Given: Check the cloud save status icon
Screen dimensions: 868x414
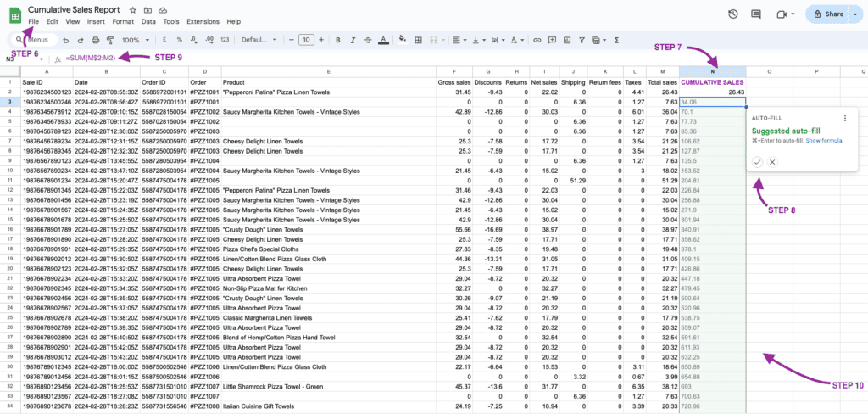Looking at the screenshot, I should click(x=163, y=10).
